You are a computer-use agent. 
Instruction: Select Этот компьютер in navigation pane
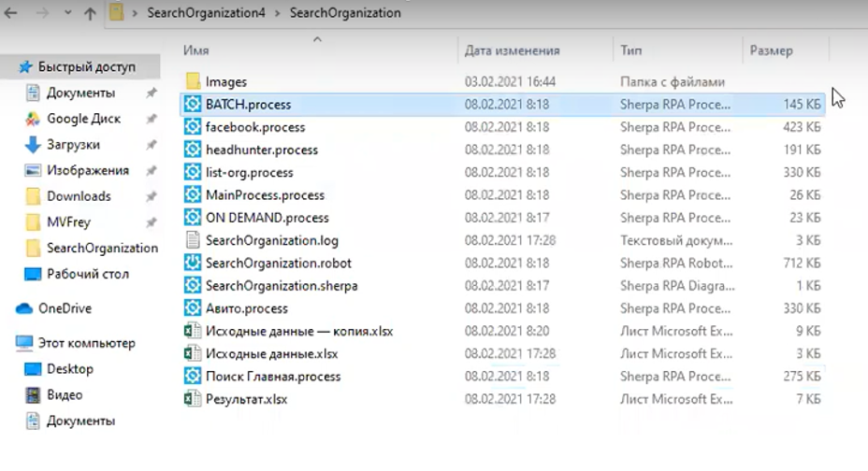(86, 343)
